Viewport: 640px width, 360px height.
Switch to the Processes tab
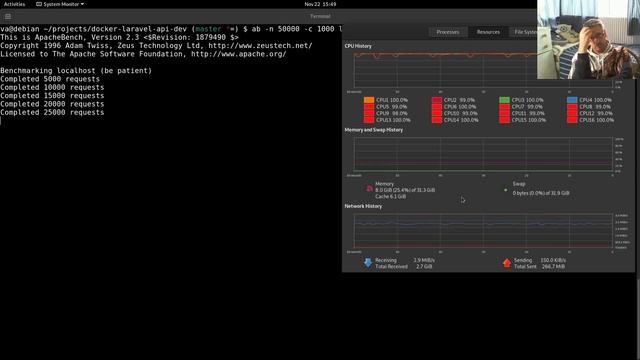point(448,32)
